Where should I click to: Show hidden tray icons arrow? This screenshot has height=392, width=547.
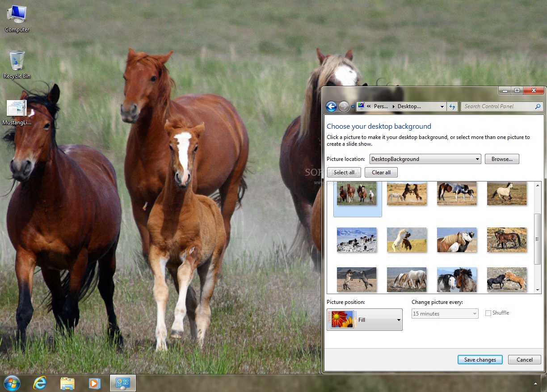pyautogui.click(x=535, y=383)
